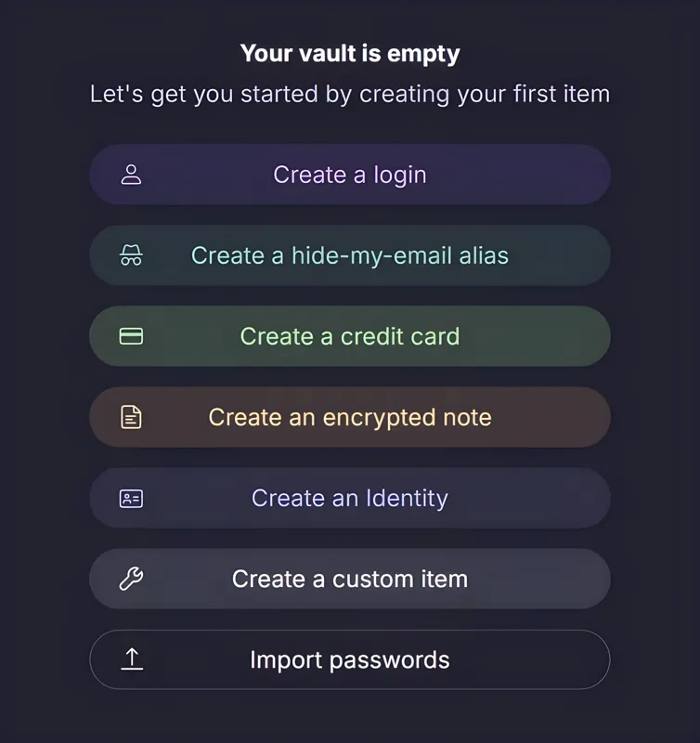The width and height of the screenshot is (700, 743).
Task: Select the alias creation option
Action: coord(350,255)
